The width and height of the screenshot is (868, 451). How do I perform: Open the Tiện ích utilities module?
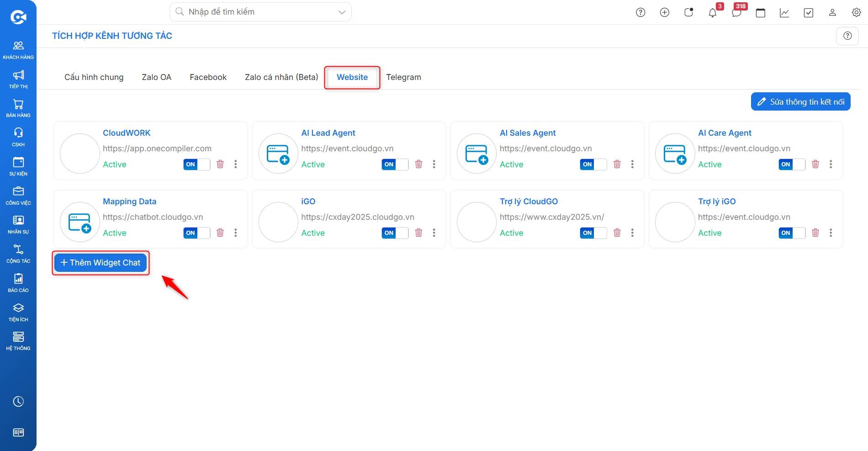[x=18, y=313]
